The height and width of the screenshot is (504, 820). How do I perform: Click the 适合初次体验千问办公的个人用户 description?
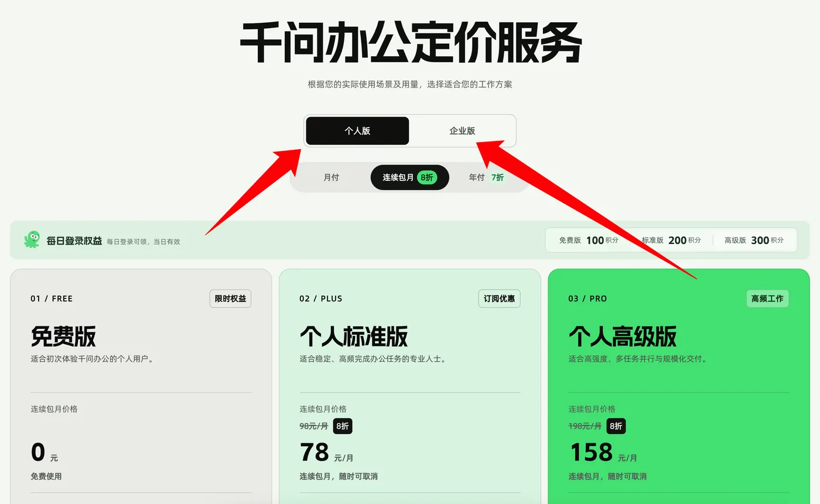94,359
